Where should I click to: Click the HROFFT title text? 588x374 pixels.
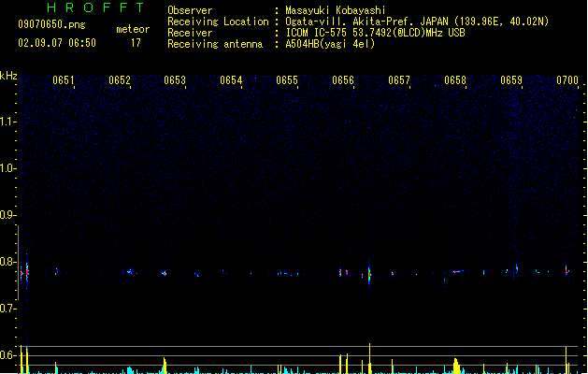[x=95, y=7]
